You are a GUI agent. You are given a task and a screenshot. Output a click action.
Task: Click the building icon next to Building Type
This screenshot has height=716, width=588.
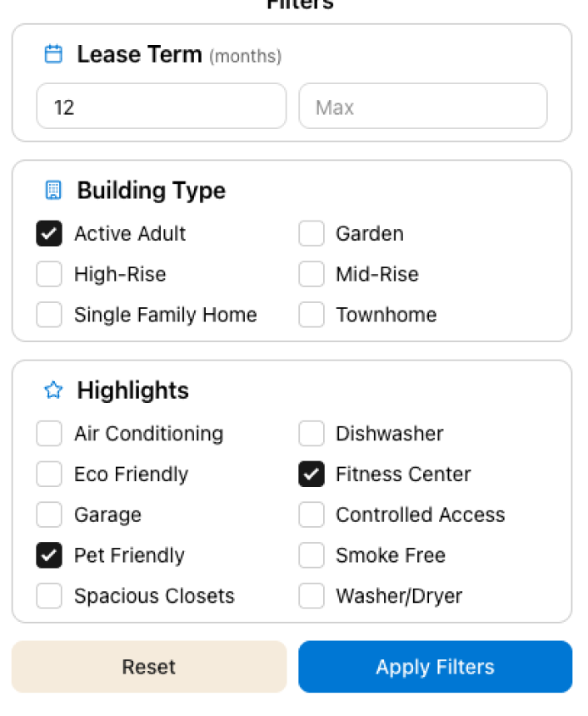point(53,191)
